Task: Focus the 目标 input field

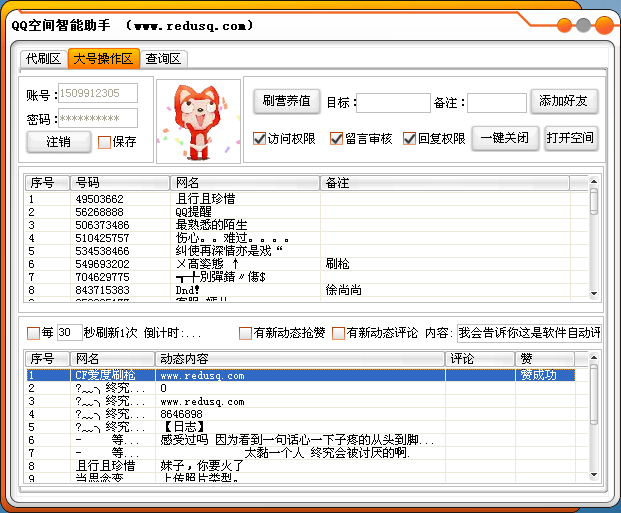Action: pyautogui.click(x=393, y=103)
